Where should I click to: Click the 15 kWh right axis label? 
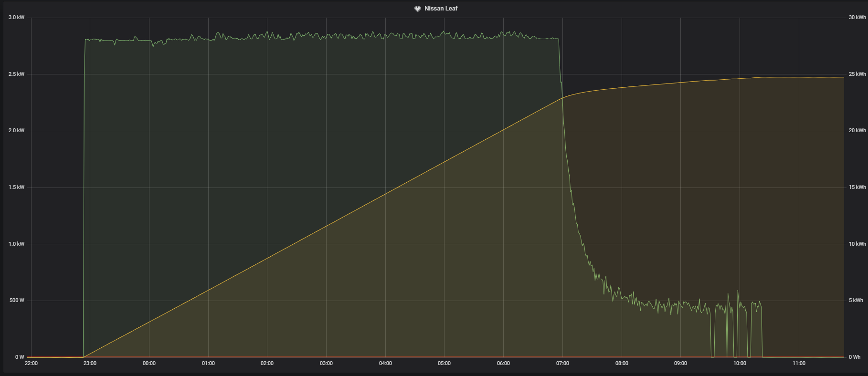click(x=857, y=188)
